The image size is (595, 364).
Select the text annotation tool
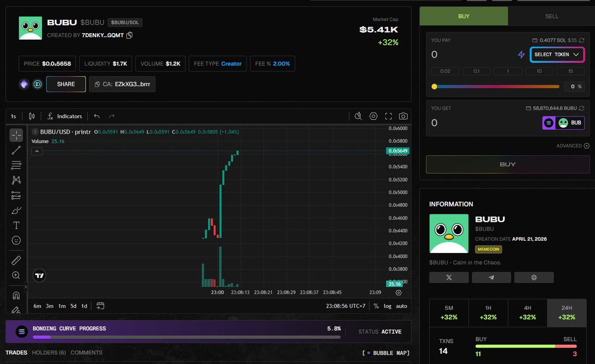(16, 225)
